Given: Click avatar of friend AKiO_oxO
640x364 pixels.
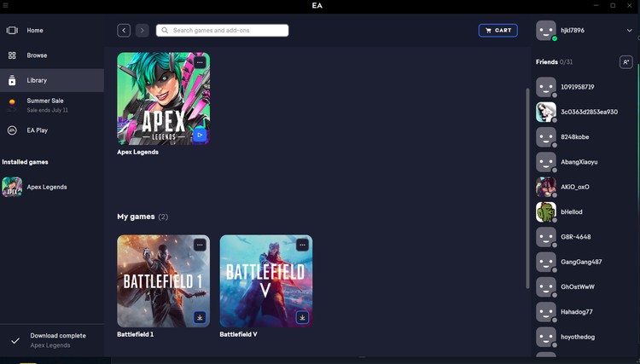Looking at the screenshot, I should [x=546, y=187].
